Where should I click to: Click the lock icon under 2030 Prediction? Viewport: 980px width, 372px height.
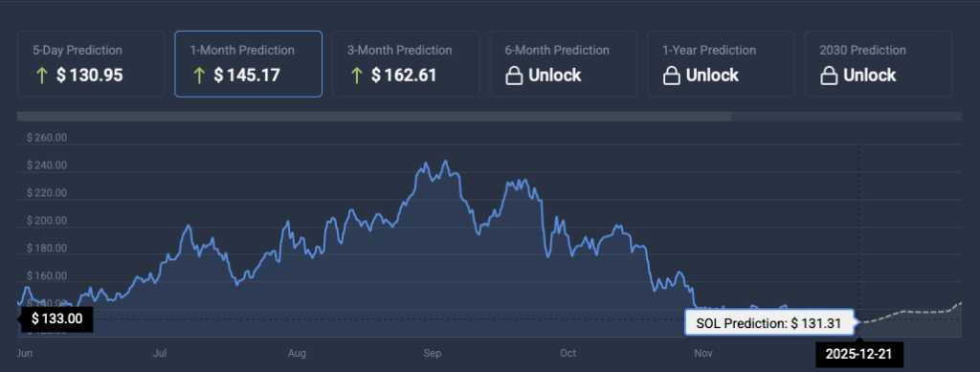[x=829, y=77]
